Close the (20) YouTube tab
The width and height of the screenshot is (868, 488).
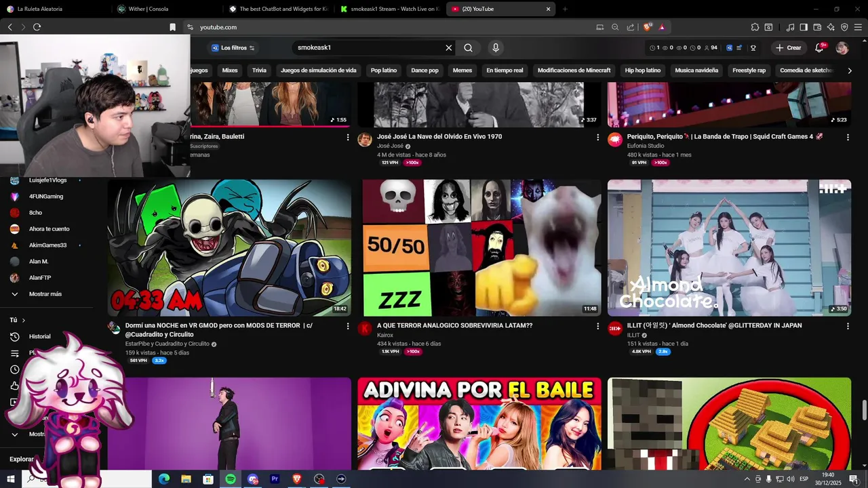[x=548, y=9]
